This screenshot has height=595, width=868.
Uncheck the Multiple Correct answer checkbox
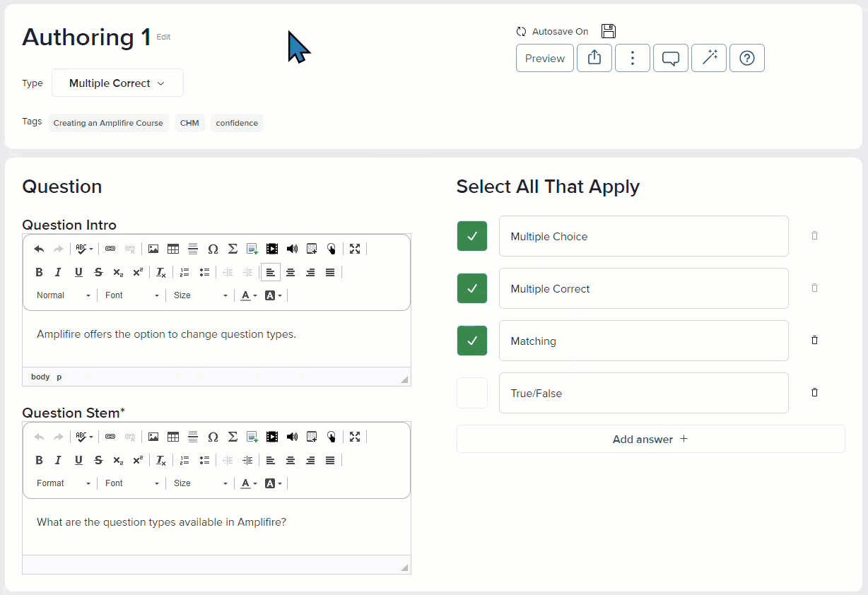(472, 288)
